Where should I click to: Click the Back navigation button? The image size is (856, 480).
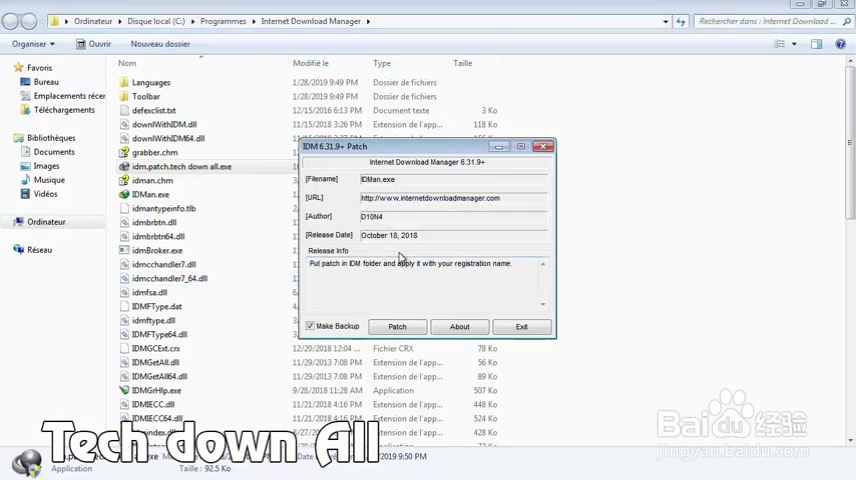[11, 21]
